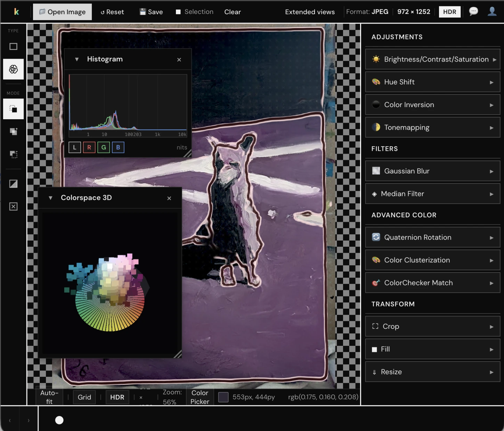
Task: Click the Colorspace 3D color cloud view
Action: point(109,283)
